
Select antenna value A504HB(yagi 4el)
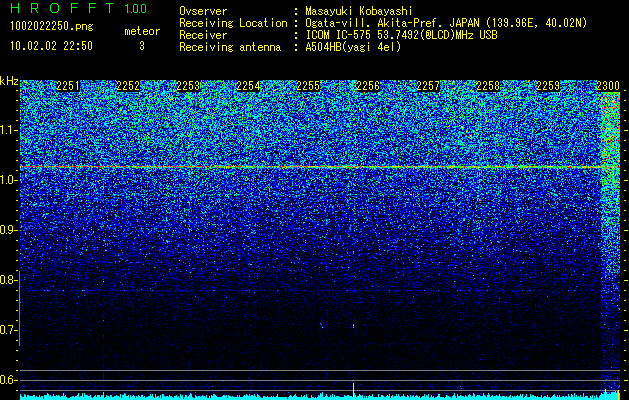[353, 47]
